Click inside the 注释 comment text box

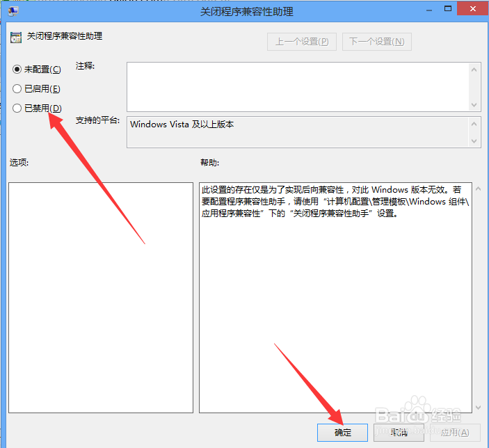click(298, 87)
